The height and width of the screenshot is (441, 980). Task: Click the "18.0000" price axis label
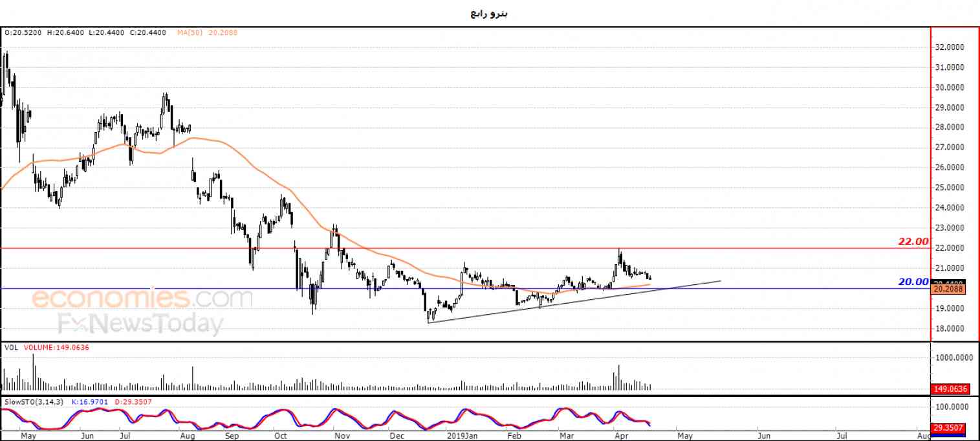[x=950, y=329]
